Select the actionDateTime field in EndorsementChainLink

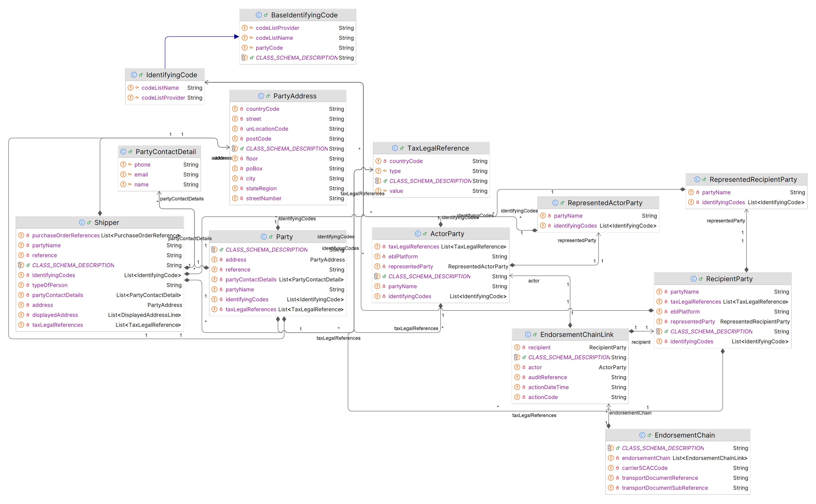570,387
